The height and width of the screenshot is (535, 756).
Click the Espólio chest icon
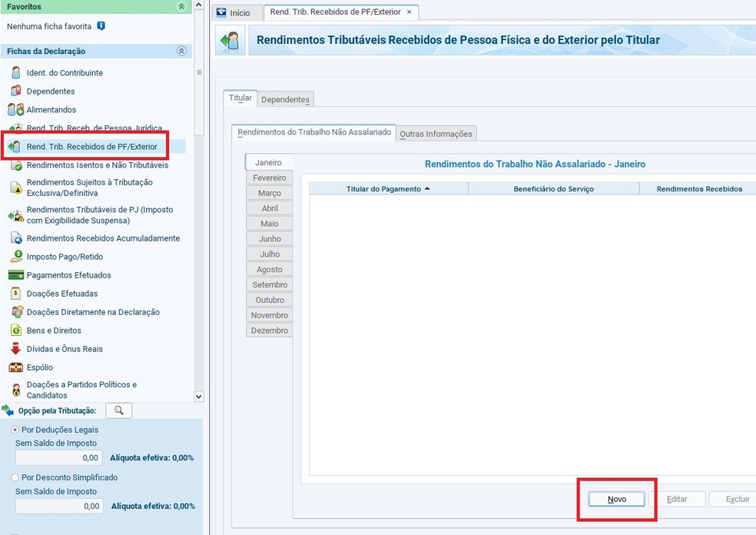coord(15,367)
